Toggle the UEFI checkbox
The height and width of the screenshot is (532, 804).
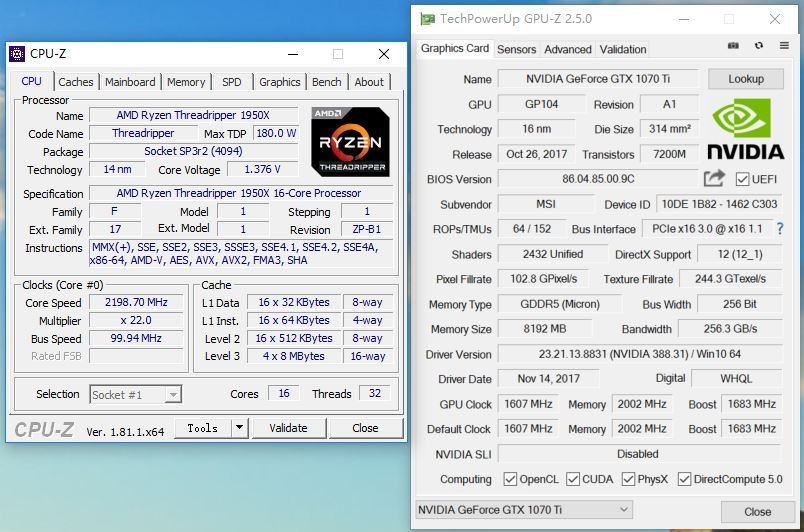click(742, 179)
